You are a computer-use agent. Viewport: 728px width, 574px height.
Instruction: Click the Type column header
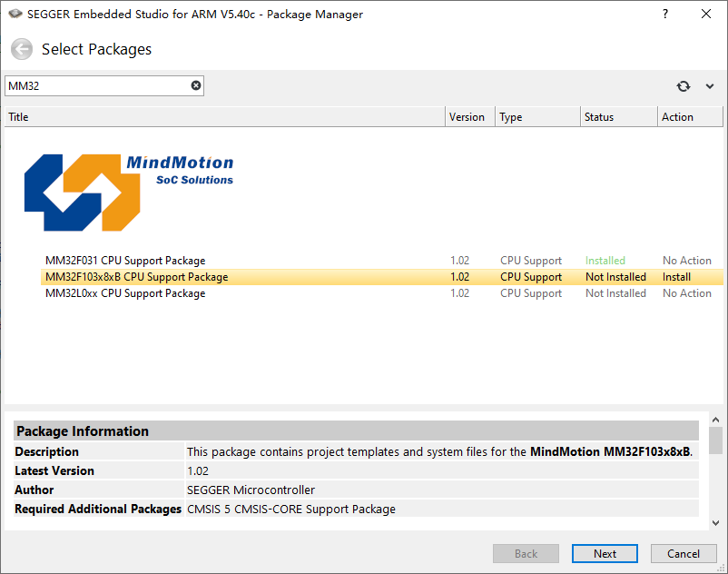[537, 117]
